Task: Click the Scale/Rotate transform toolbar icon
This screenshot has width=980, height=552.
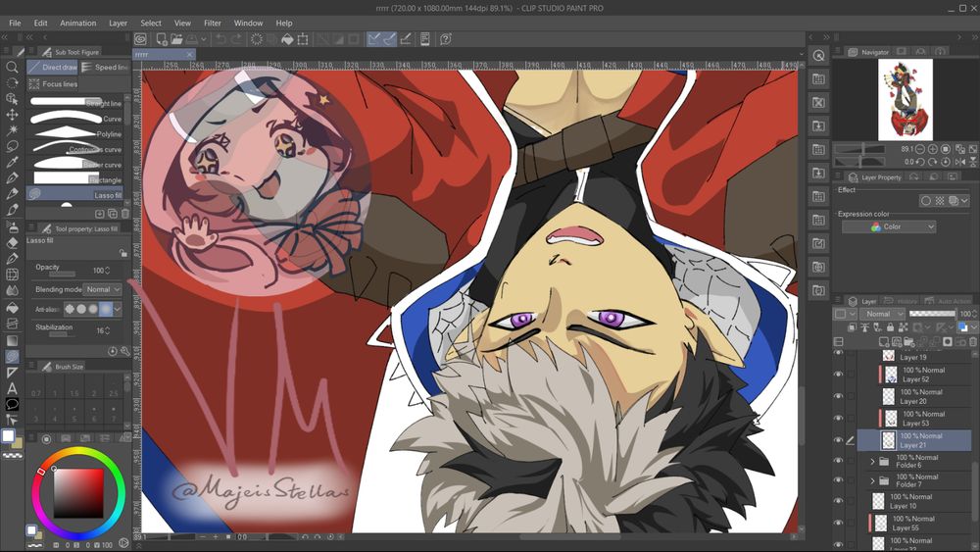Action: click(303, 39)
